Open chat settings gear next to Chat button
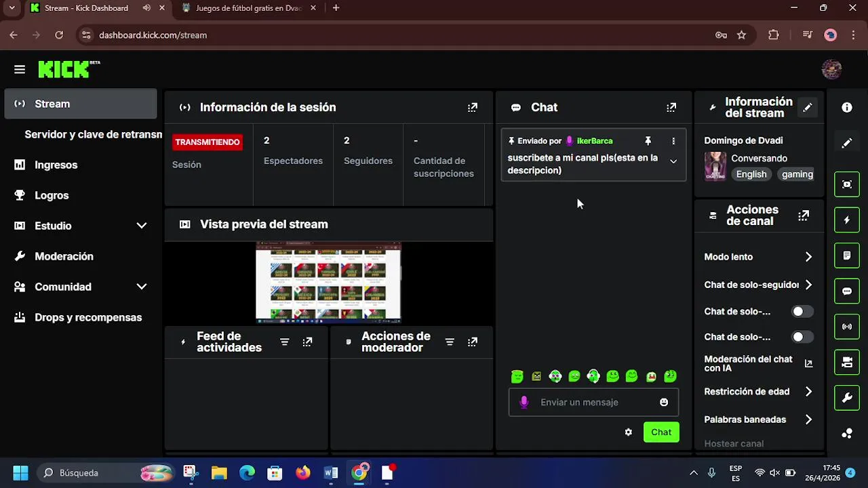 click(628, 432)
